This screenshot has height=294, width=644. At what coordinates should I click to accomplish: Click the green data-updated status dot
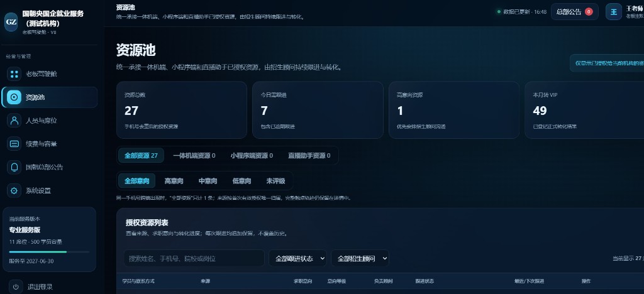(x=499, y=12)
